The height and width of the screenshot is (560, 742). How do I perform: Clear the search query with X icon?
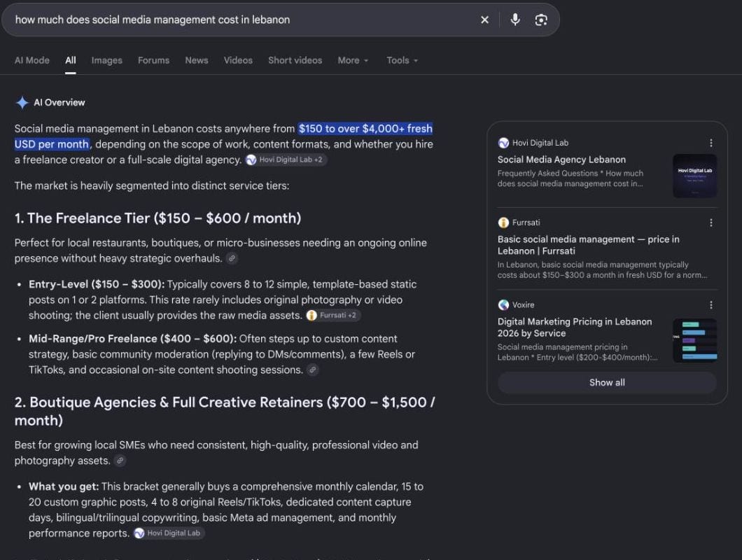(484, 20)
